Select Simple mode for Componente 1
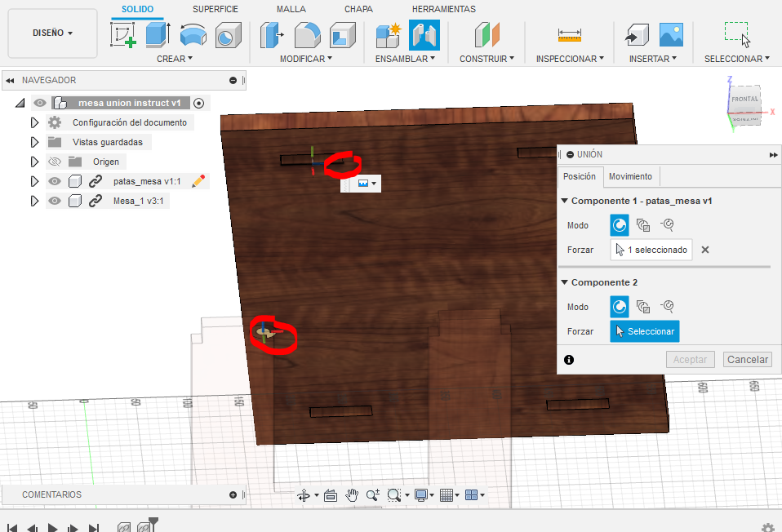This screenshot has height=532, width=782. (x=620, y=225)
